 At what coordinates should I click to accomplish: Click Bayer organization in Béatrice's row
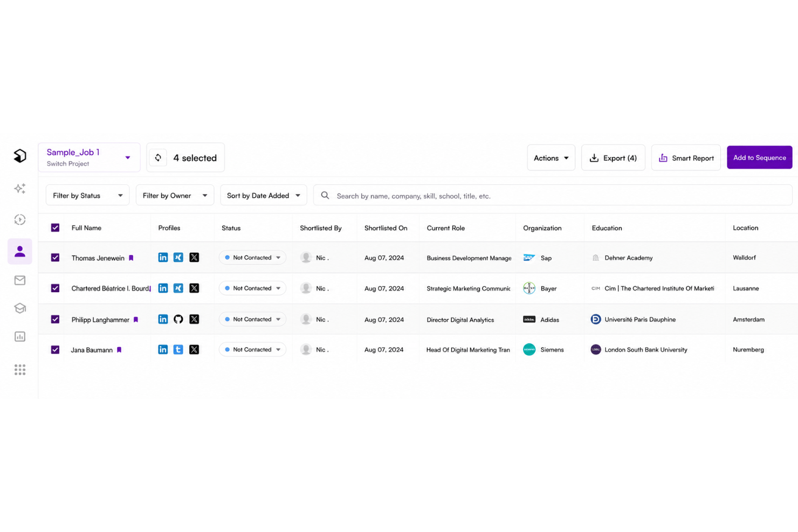(x=540, y=288)
